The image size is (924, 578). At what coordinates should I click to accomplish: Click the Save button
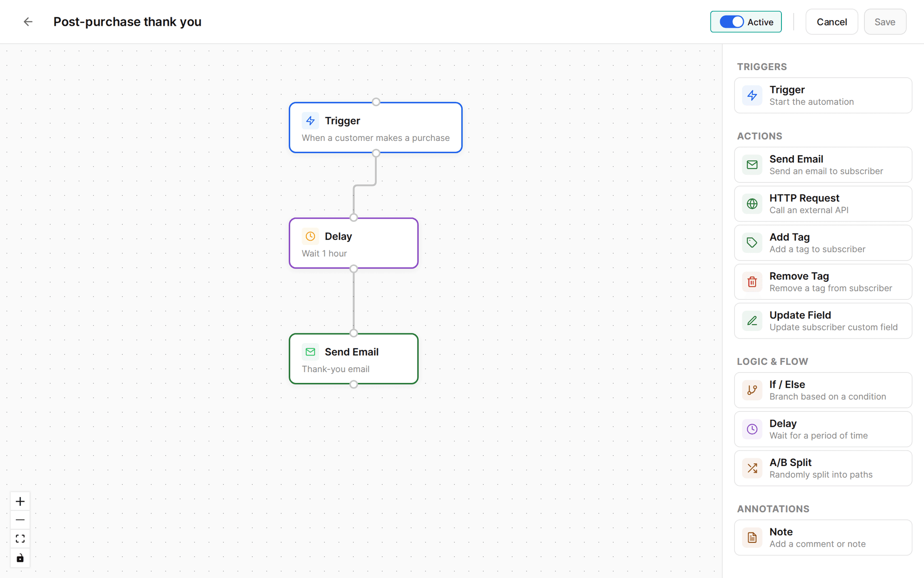885,22
